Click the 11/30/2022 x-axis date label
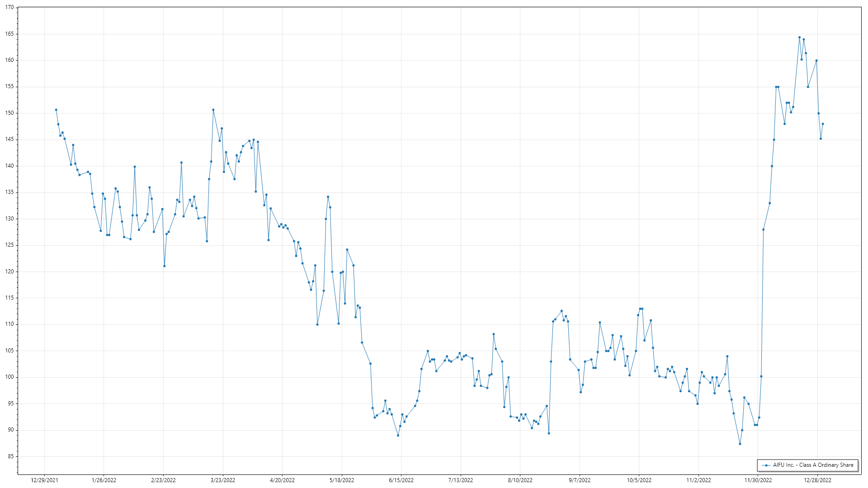The width and height of the screenshot is (868, 488). [x=758, y=480]
